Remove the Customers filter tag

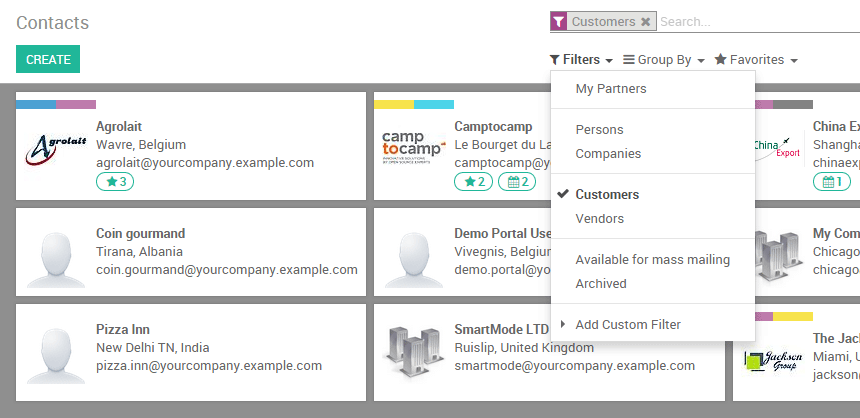[646, 21]
